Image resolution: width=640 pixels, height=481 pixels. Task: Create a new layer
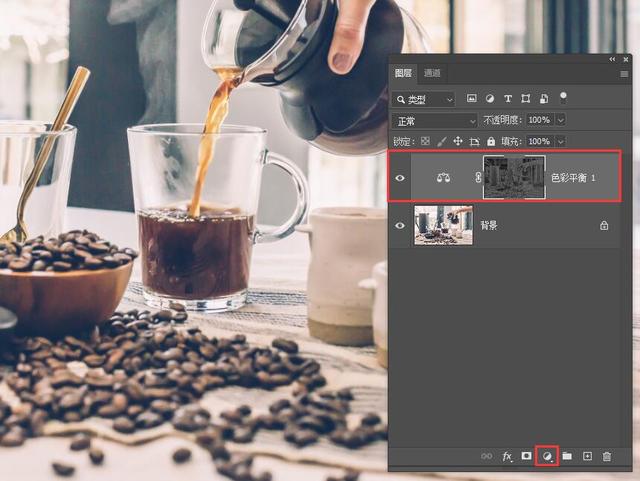(587, 456)
